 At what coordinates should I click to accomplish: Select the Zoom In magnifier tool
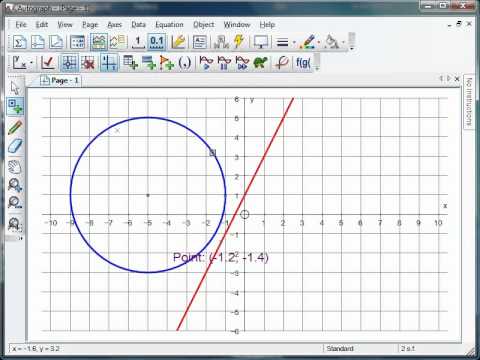(15, 185)
